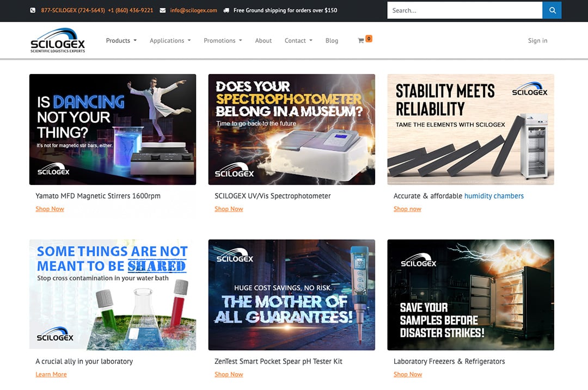Click the Sign in link
The height and width of the screenshot is (390, 588).
click(537, 40)
